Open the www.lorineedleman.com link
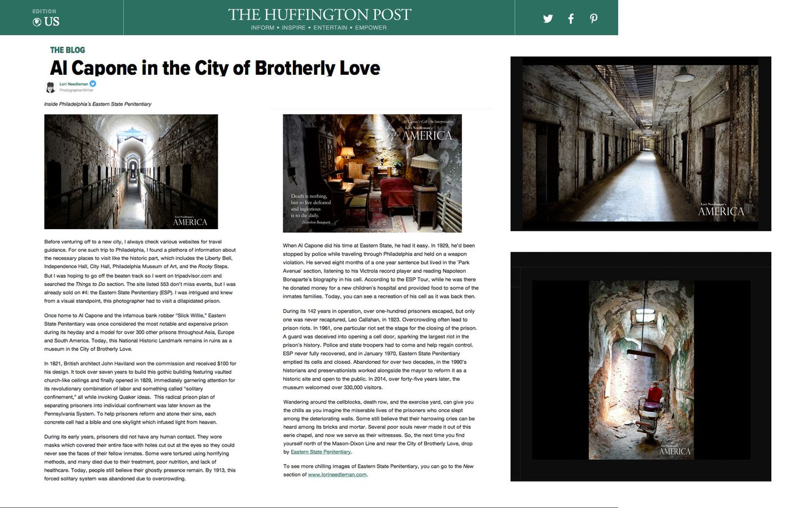 point(337,474)
